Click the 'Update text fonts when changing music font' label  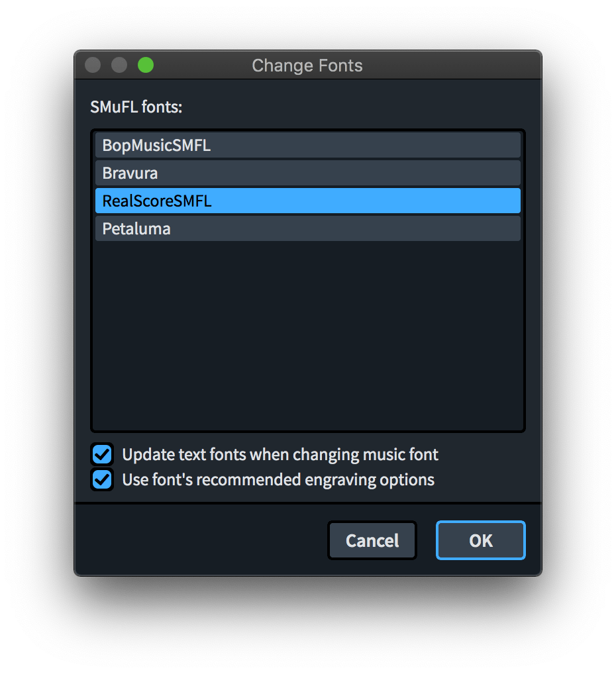click(280, 454)
